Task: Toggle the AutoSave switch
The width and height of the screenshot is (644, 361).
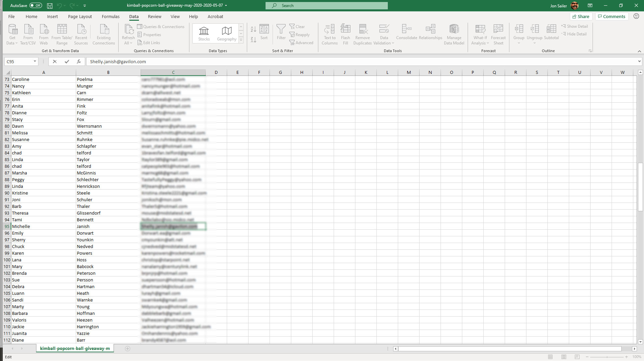Action: pos(35,6)
